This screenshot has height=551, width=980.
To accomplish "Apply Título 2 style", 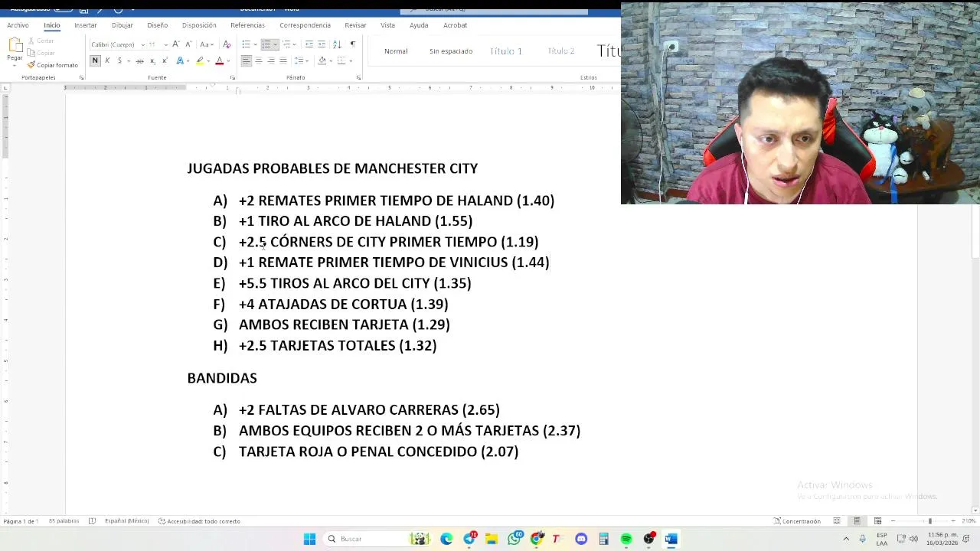I will (x=560, y=51).
